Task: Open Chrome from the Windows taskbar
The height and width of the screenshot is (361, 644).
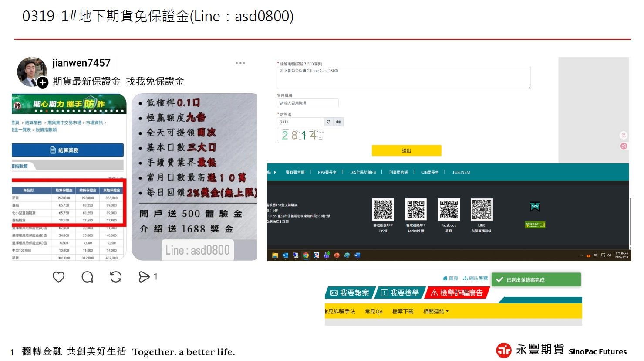Action: 306,255
